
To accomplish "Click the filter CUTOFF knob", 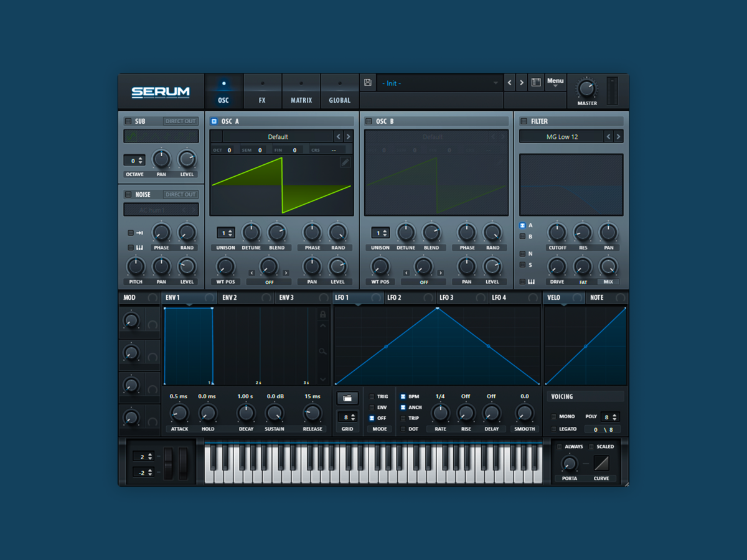I will 557,233.
